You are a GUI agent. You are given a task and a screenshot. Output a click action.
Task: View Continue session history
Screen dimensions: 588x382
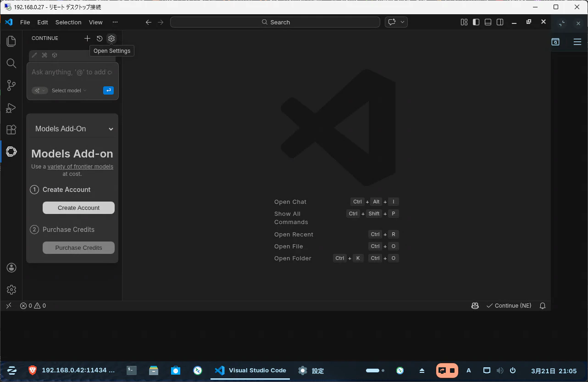tap(100, 39)
